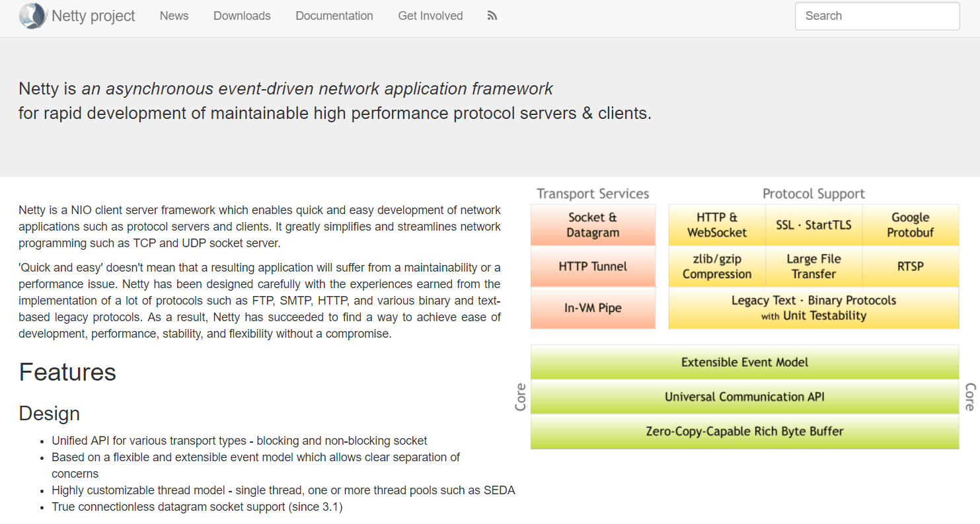Click the zlib/gzip Compression box
Image resolution: width=980 pixels, height=524 pixels.
(x=717, y=266)
